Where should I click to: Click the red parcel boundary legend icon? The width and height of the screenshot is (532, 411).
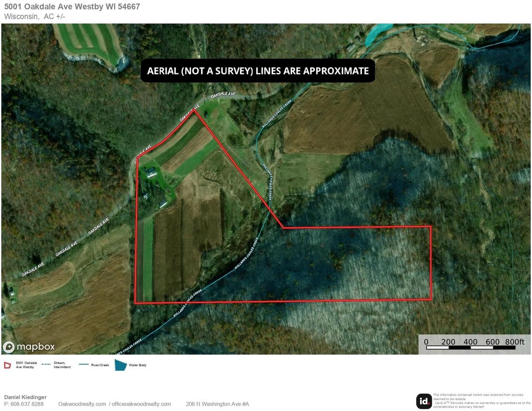pos(7,365)
